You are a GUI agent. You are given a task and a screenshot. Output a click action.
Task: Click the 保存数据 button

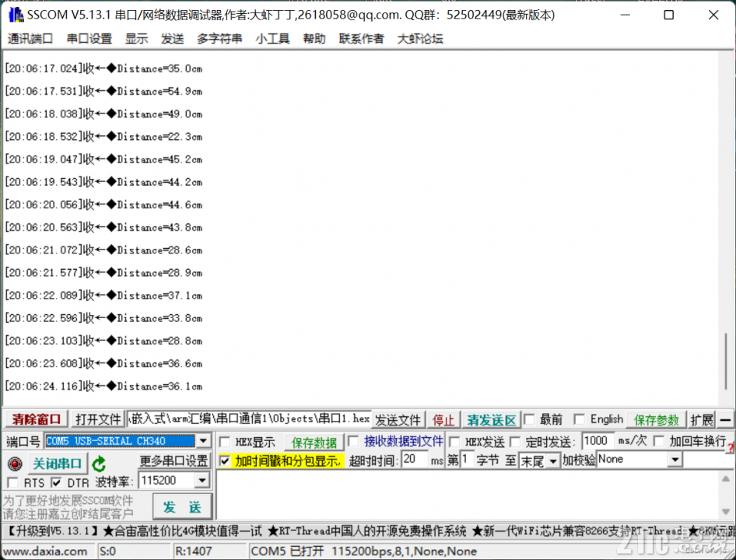coord(314,443)
